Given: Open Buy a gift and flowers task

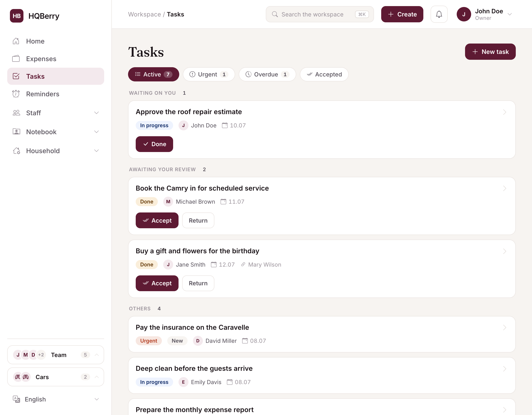Looking at the screenshot, I should (x=197, y=251).
